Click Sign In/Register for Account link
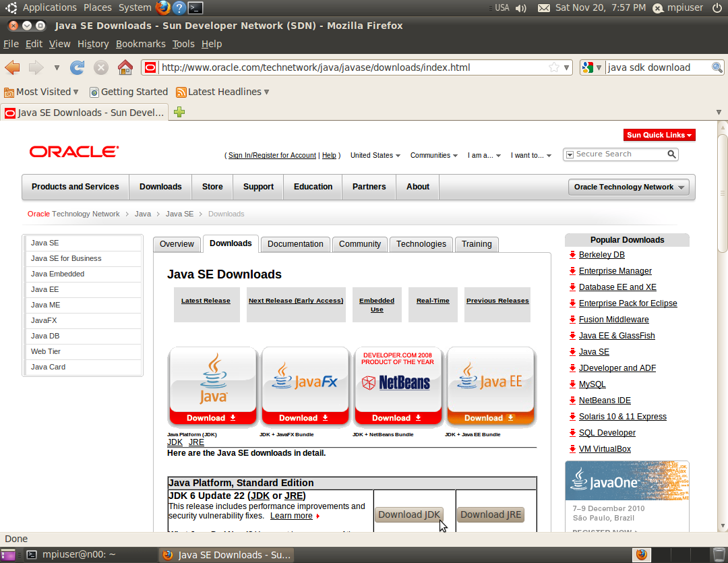Screen dimensions: 728x563 [x=272, y=155]
